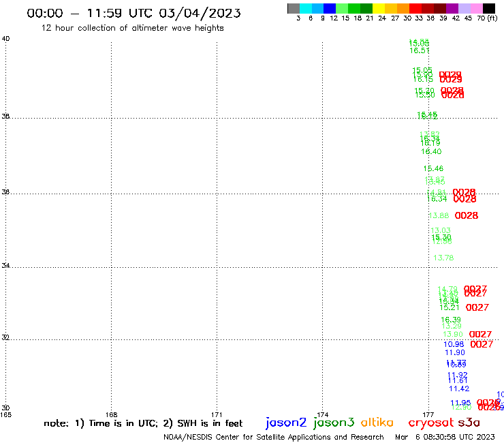Click the '34' latitude axis label
The height and width of the screenshot is (443, 504).
5,265
